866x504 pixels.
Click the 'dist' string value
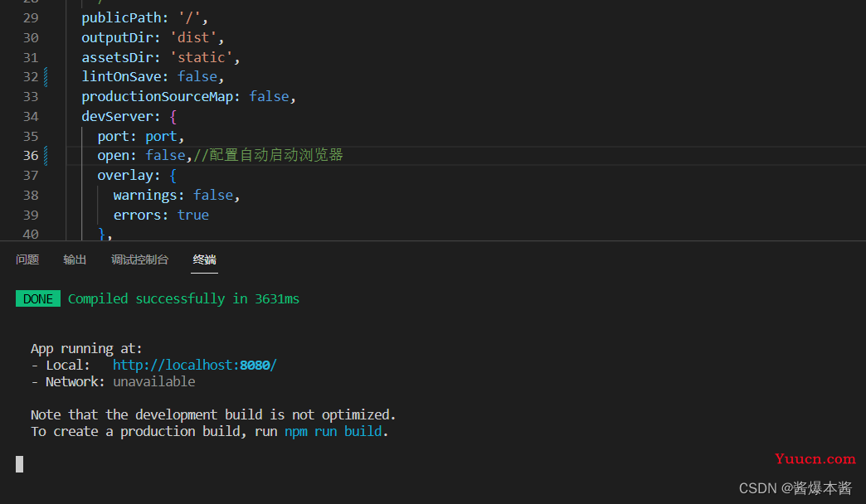coord(192,37)
